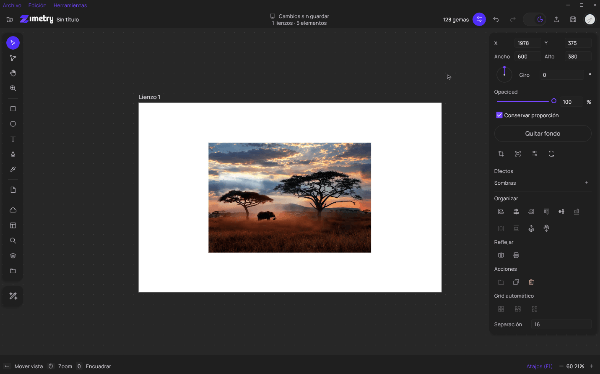Select the arrow selection tool
The height and width of the screenshot is (374, 600).
pyautogui.click(x=13, y=42)
